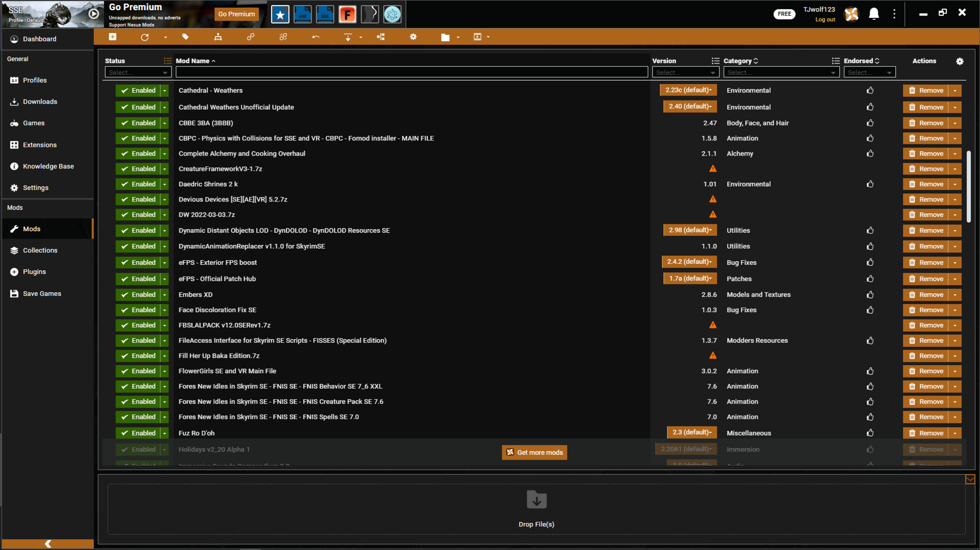Viewport: 980px width, 550px height.
Task: Toggle Enabled for Daedric Shrines 2 k
Action: (x=138, y=184)
